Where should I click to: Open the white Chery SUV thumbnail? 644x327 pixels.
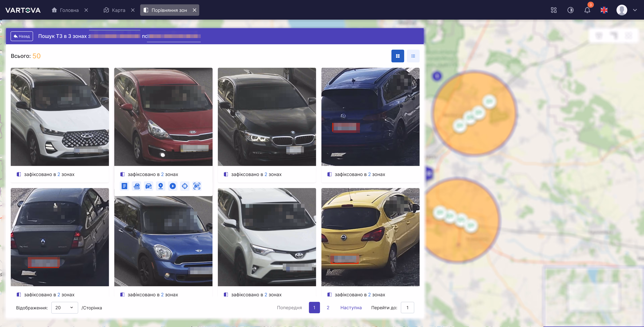click(x=60, y=117)
